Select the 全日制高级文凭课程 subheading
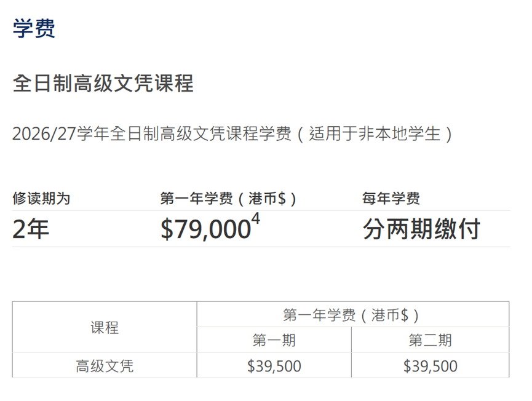 coord(103,83)
